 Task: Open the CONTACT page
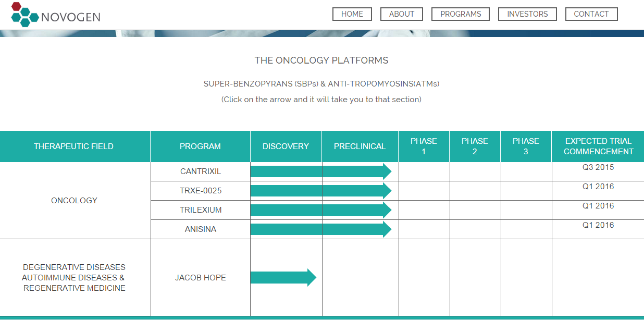click(x=591, y=14)
